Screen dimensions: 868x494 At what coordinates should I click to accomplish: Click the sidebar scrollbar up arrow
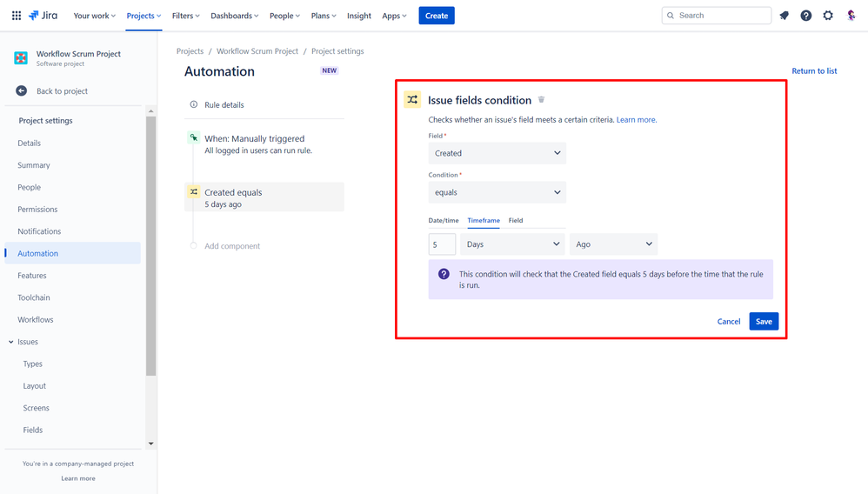pyautogui.click(x=151, y=111)
